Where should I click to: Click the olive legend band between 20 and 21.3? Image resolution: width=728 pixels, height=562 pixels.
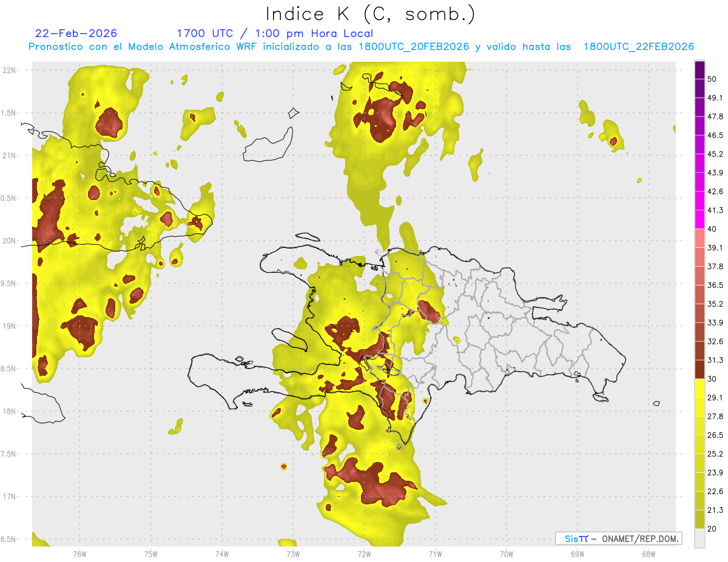700,520
